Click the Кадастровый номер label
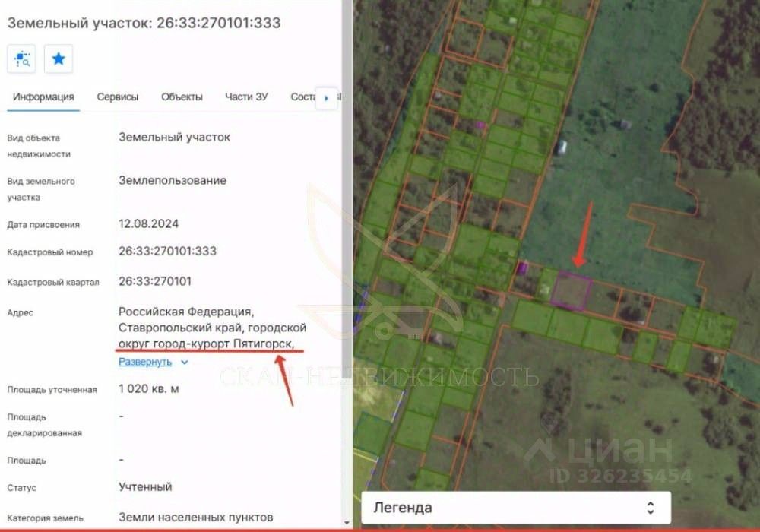Image resolution: width=760 pixels, height=532 pixels. [50, 252]
